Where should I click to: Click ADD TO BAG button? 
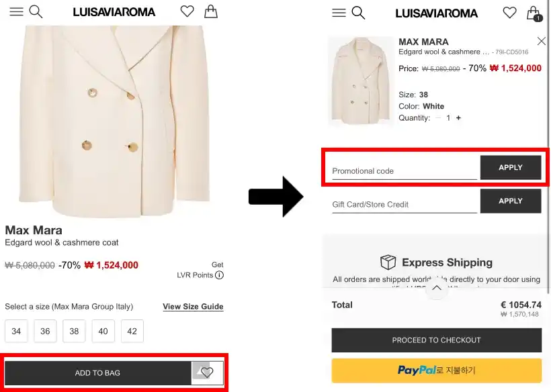click(98, 373)
